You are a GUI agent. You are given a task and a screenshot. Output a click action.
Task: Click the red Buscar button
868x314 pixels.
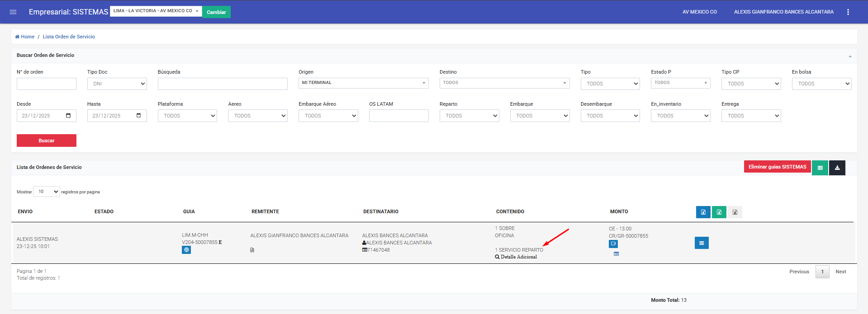click(x=46, y=141)
